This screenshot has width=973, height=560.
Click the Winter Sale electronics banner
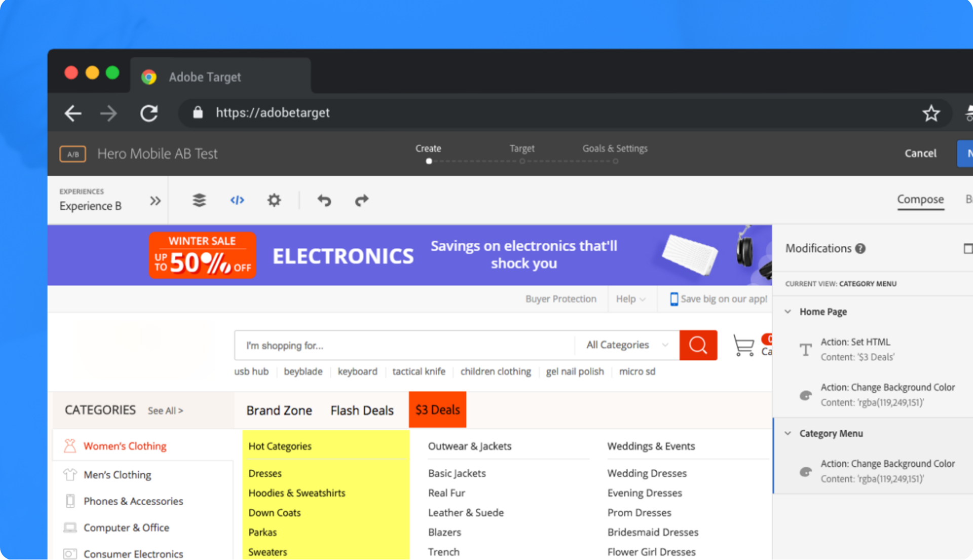(x=409, y=255)
